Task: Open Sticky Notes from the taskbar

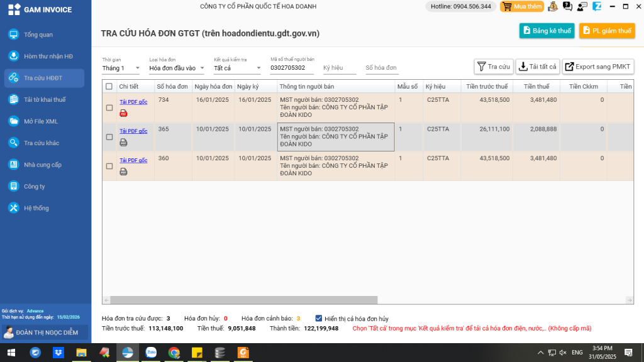Action: [x=197, y=353]
